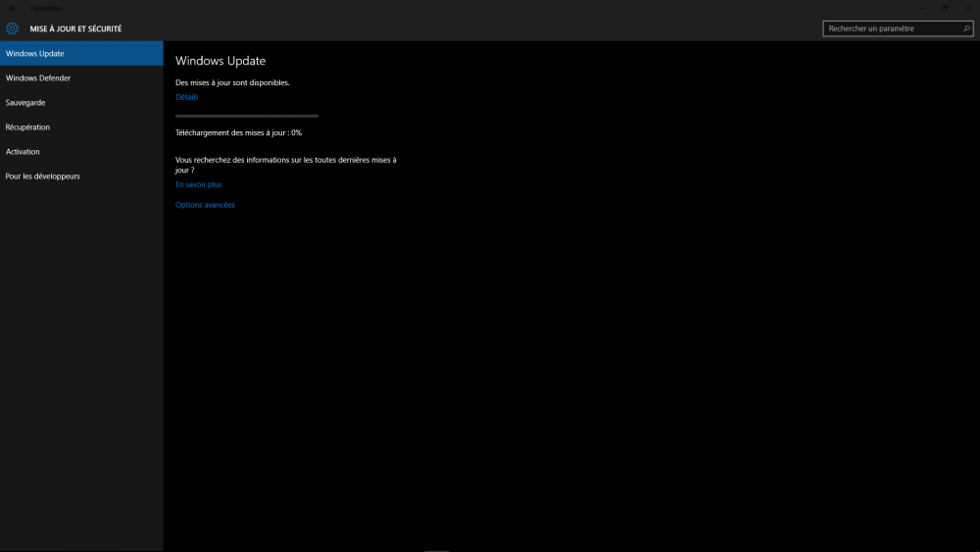Select the Windows Update section
This screenshot has width=980, height=552.
81,54
